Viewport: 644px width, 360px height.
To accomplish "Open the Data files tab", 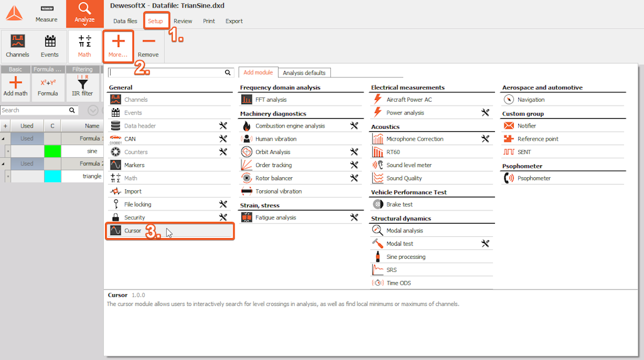I will (125, 21).
